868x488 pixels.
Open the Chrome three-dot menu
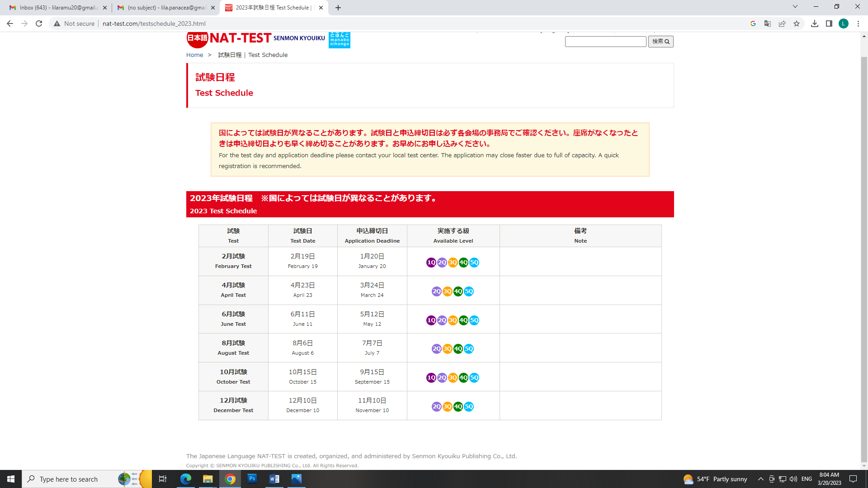click(858, 23)
